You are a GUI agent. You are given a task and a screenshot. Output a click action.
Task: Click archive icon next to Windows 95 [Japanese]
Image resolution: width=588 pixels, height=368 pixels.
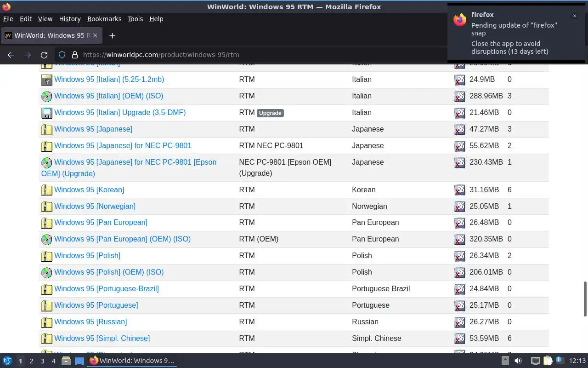point(47,129)
